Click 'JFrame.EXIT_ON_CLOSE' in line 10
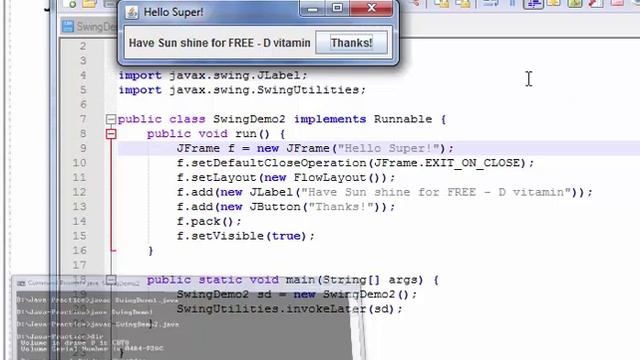This screenshot has width=640, height=360. pyautogui.click(x=447, y=163)
